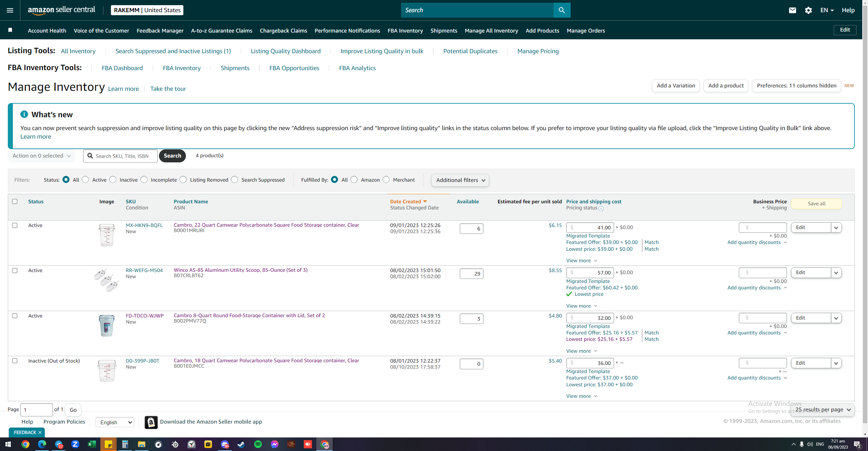Image resolution: width=868 pixels, height=451 pixels.
Task: Select Fulfilled By Merchant radio
Action: (x=386, y=180)
